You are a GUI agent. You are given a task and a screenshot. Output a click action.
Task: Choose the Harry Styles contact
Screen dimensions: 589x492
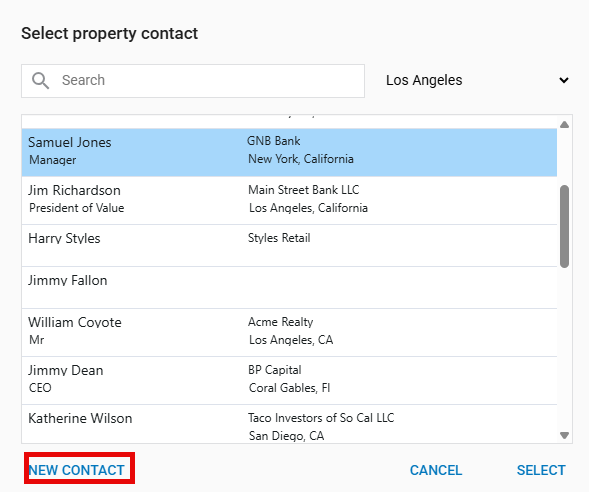coord(289,246)
